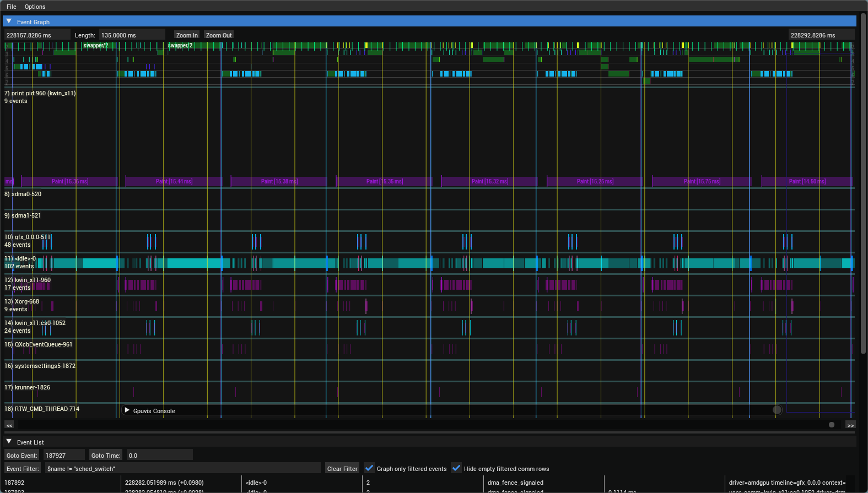868x493 pixels.
Task: Click the graph Length field
Action: click(x=132, y=35)
